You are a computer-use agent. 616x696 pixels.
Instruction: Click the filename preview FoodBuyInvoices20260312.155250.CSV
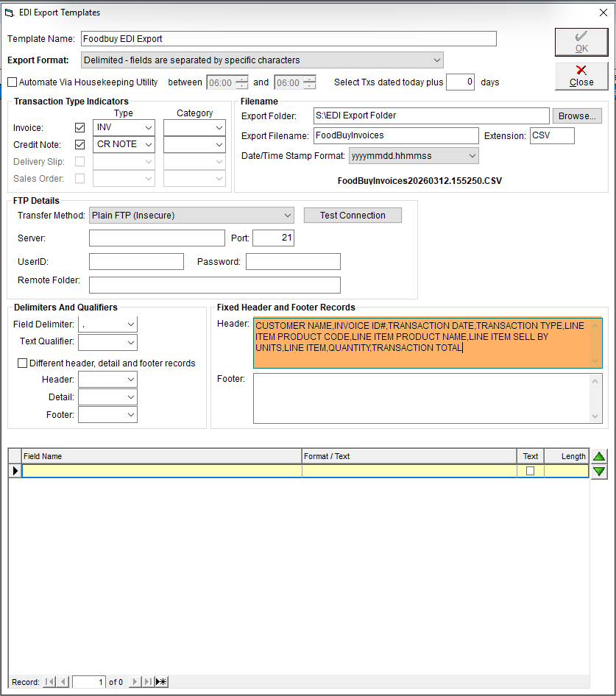point(419,181)
